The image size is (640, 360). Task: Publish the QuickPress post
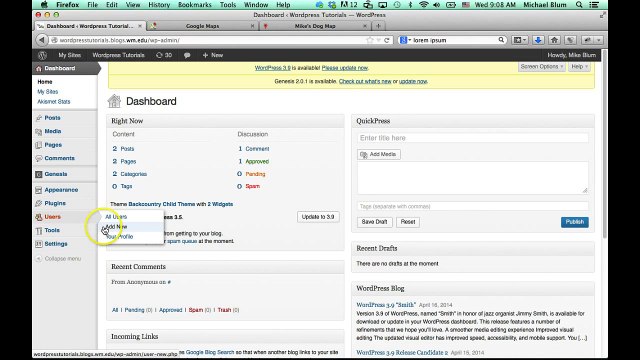[575, 222]
